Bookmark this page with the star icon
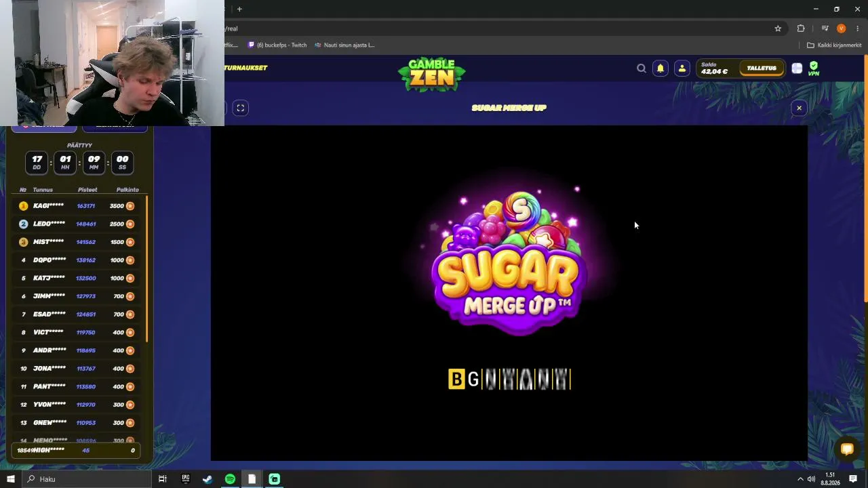Image resolution: width=868 pixels, height=488 pixels. 778,28
